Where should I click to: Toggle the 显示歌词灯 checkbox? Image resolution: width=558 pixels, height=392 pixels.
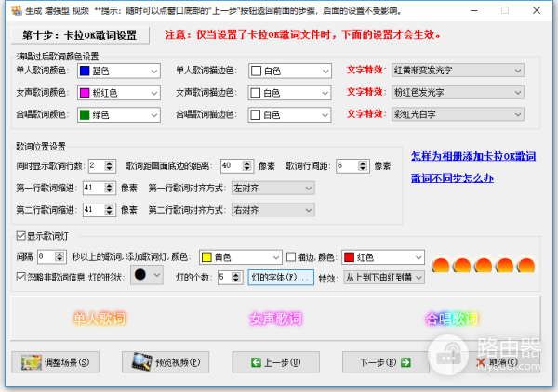coord(21,236)
